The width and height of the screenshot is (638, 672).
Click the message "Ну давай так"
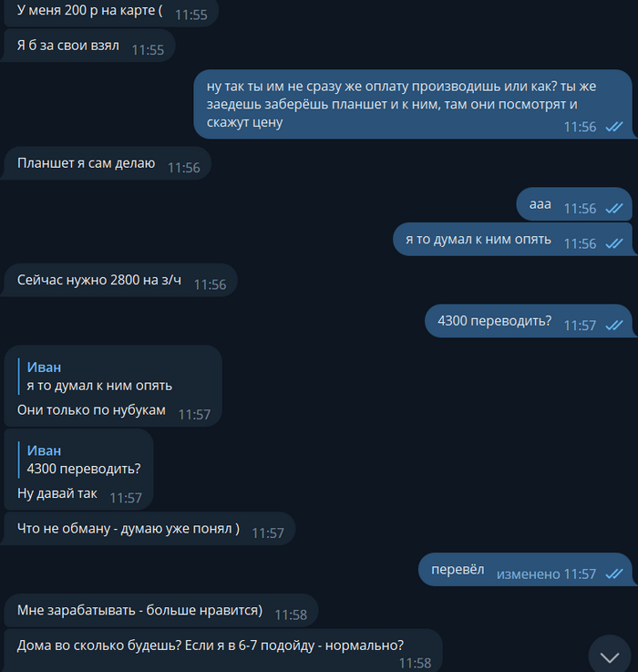tap(58, 493)
